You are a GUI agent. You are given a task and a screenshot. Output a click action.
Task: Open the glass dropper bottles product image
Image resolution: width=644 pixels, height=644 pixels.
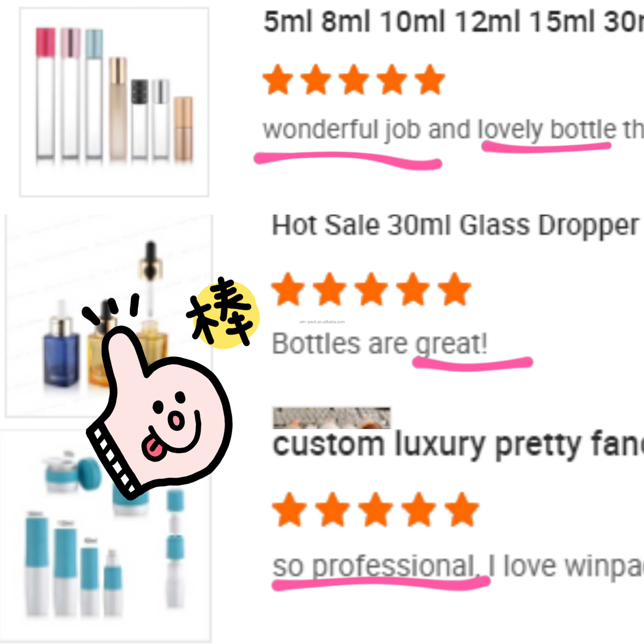point(109,316)
